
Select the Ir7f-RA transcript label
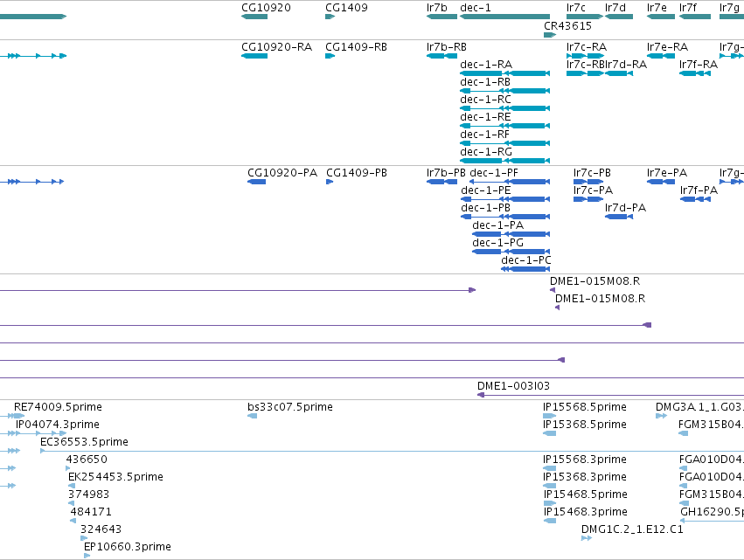coord(698,65)
